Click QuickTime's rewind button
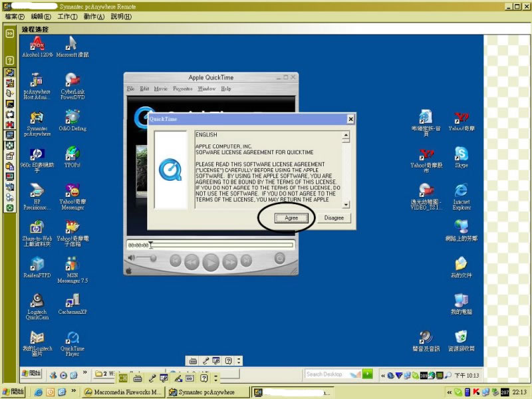This screenshot has width=532, height=399. tap(192, 262)
